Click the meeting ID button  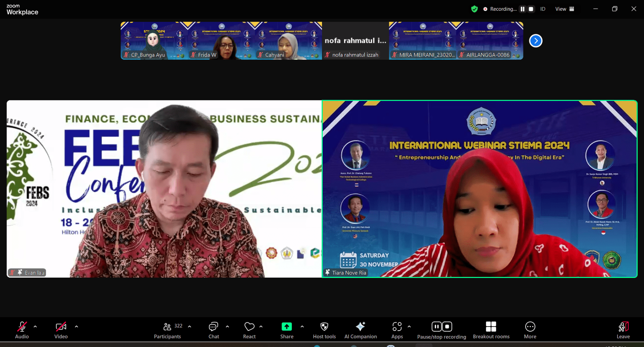coord(542,9)
